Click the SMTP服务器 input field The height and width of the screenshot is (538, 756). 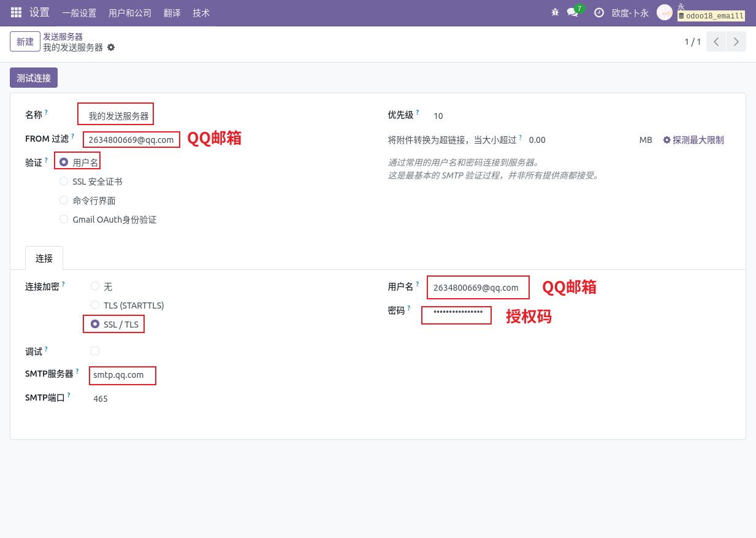(123, 375)
